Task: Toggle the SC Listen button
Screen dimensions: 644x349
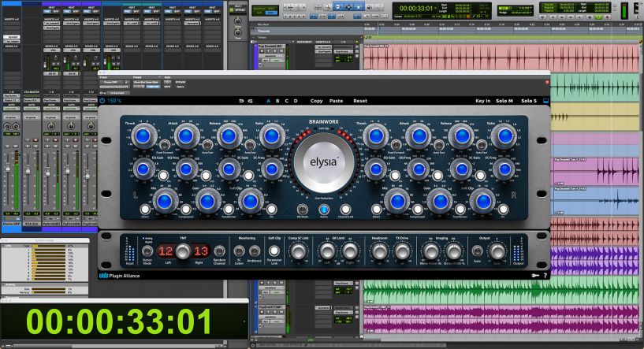Action: click(239, 251)
